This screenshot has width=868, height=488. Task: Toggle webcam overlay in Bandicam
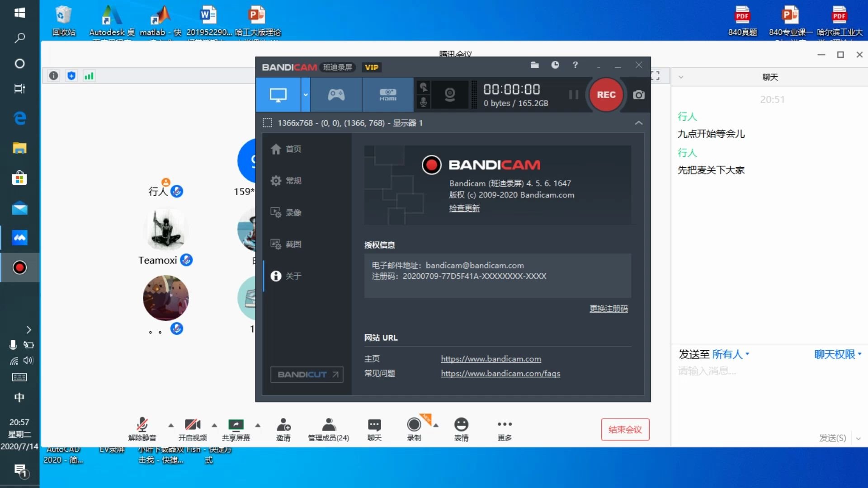click(x=450, y=95)
